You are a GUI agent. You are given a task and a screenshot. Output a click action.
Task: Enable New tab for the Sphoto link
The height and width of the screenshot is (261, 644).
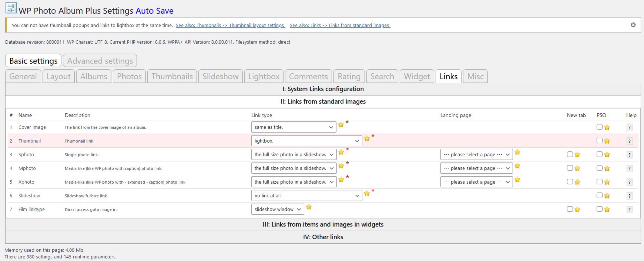point(570,154)
